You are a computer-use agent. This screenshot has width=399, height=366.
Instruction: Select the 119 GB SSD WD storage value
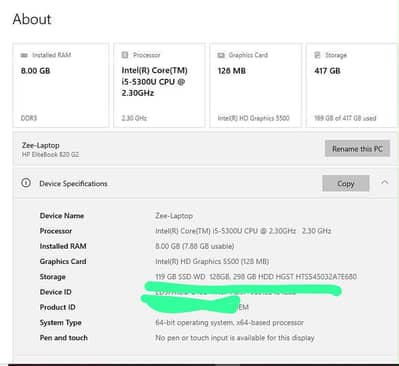(x=256, y=277)
